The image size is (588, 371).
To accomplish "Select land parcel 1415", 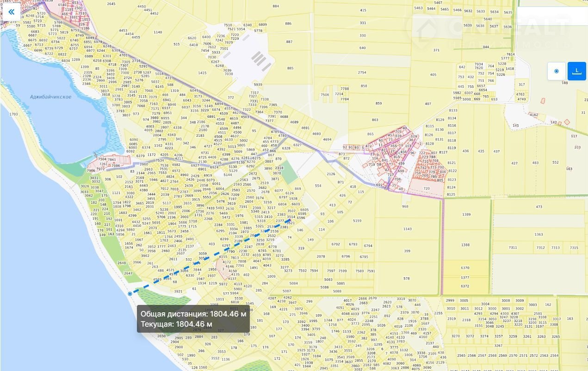I will point(202,73).
